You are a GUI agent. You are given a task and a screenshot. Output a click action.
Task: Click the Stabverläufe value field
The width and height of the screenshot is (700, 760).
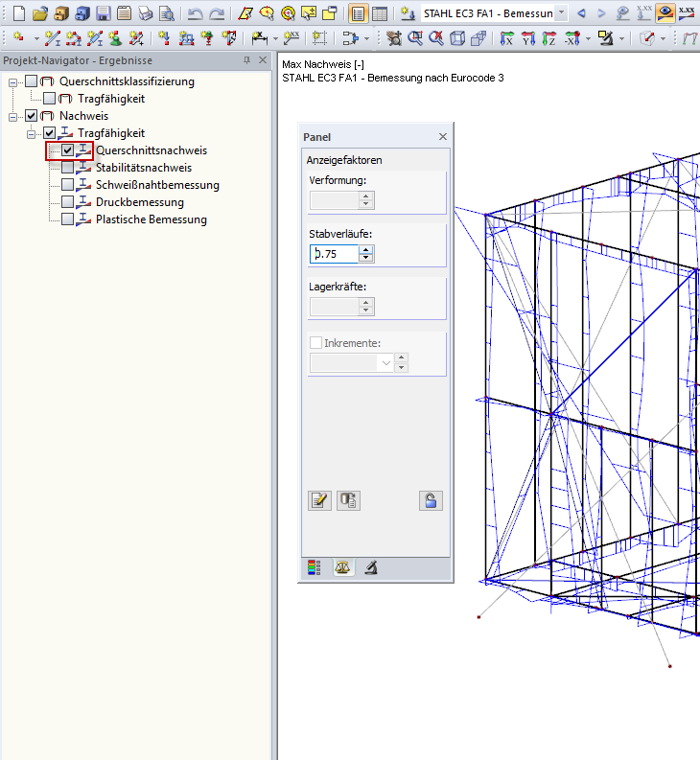pos(336,254)
